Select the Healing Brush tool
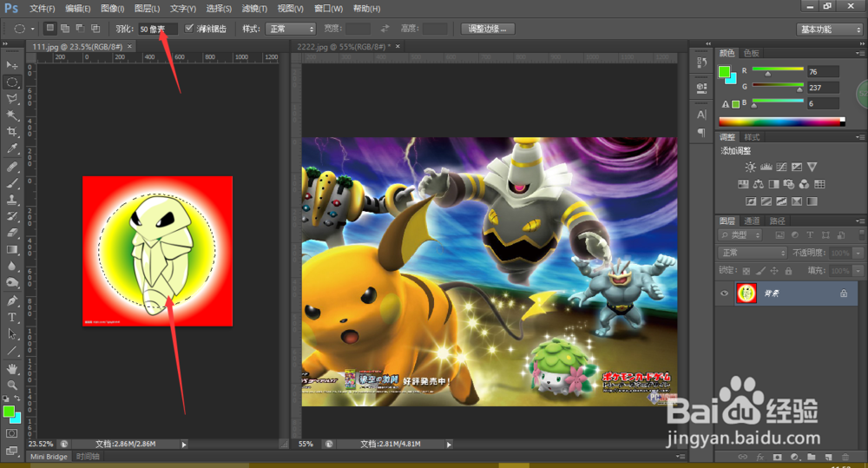Image resolution: width=868 pixels, height=468 pixels. point(11,167)
